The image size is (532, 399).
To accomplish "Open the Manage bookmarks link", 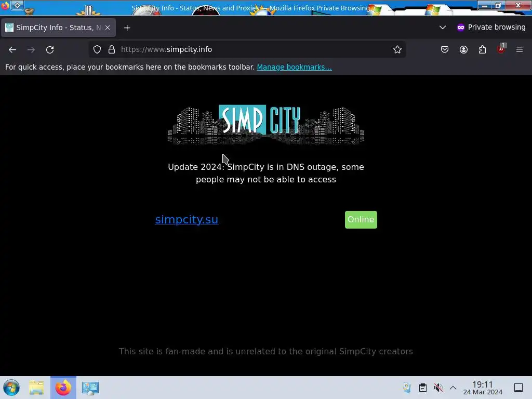I will point(294,67).
